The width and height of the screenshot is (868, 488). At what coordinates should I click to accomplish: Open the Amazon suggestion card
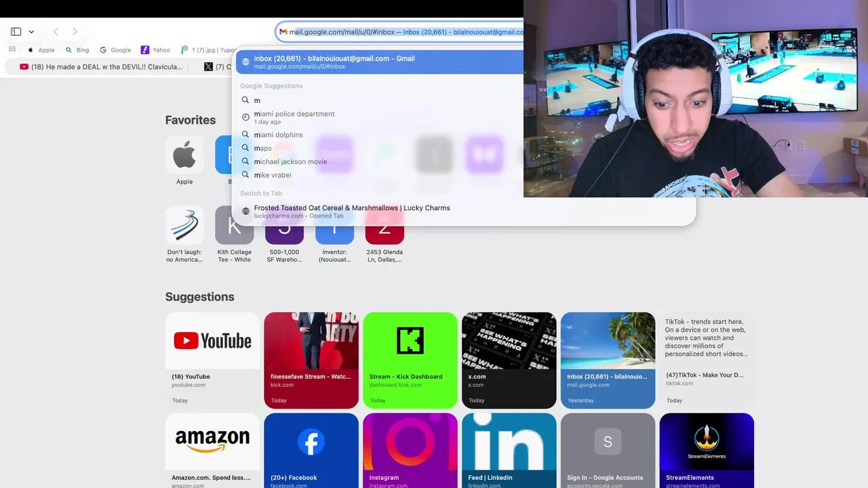click(x=212, y=451)
